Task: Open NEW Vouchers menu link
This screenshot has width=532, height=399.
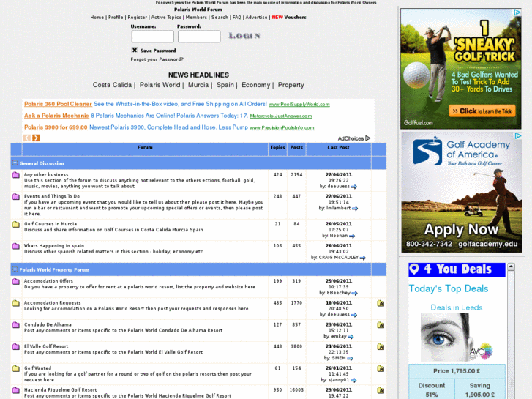Action: pos(289,18)
